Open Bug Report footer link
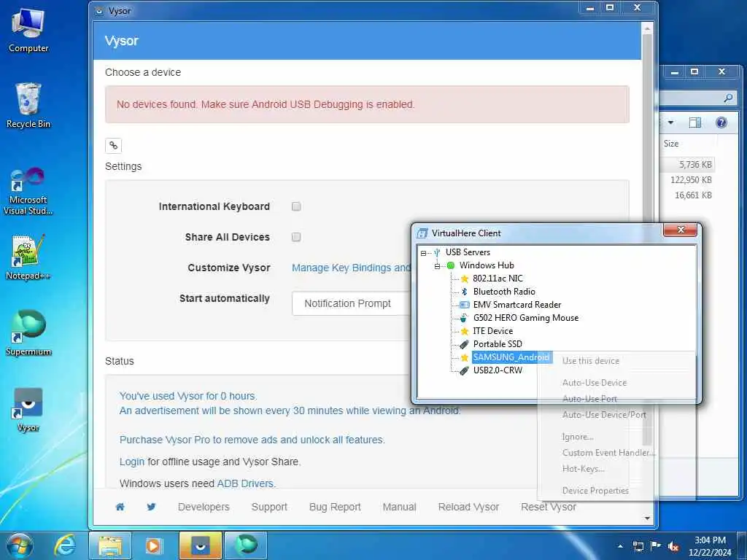The image size is (747, 560). point(335,507)
